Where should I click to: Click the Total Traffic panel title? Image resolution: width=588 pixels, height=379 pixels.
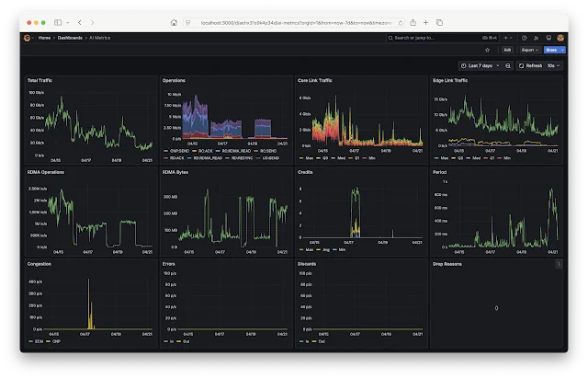coord(40,80)
